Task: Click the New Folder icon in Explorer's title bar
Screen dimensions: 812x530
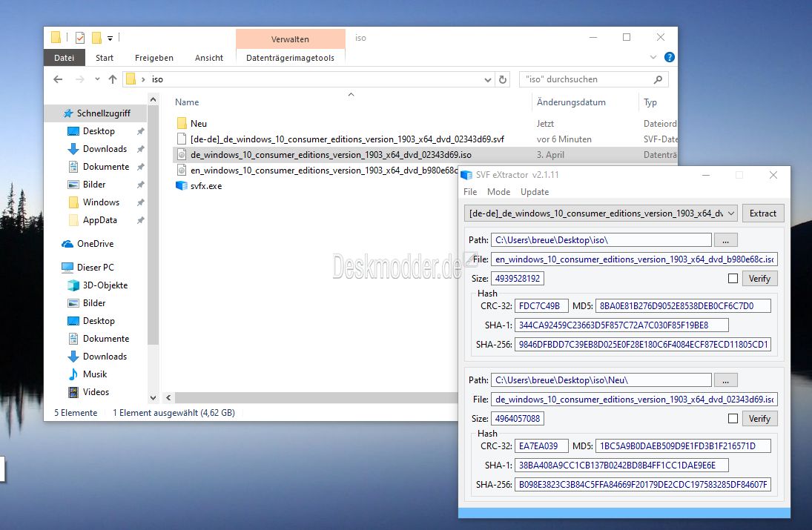Action: (96, 38)
